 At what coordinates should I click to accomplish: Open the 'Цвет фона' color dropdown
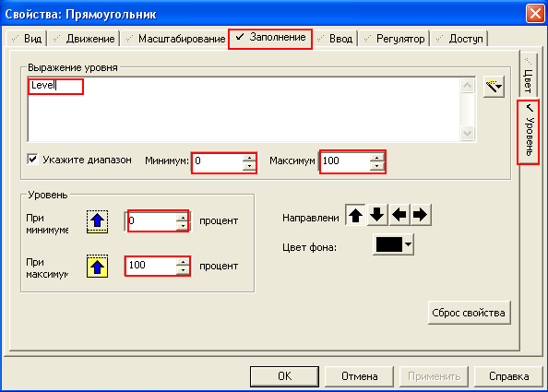(x=394, y=244)
